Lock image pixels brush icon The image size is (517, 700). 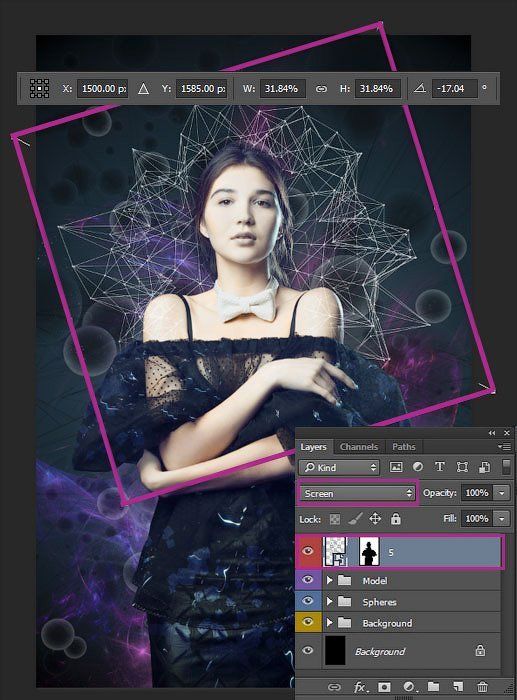354,519
